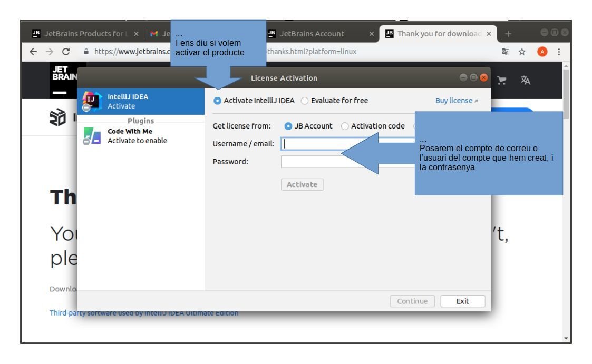Click the browser address bar URL
This screenshot has height=364, width=592.
[x=225, y=52]
